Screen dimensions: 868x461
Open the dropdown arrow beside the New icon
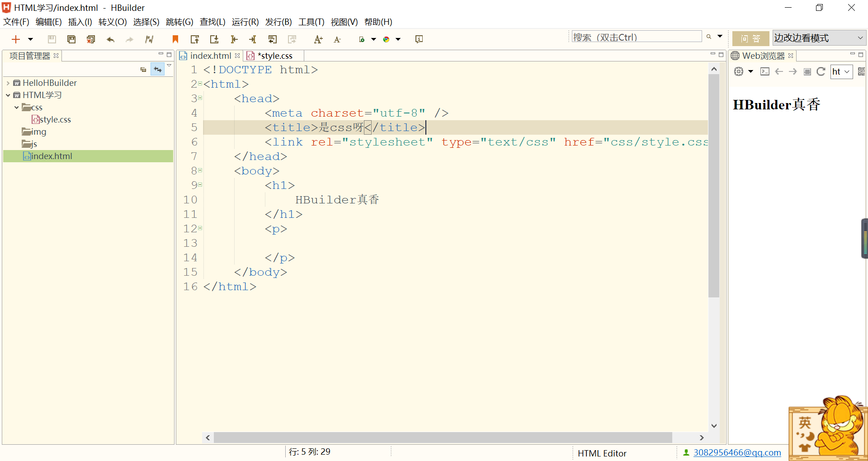click(31, 39)
